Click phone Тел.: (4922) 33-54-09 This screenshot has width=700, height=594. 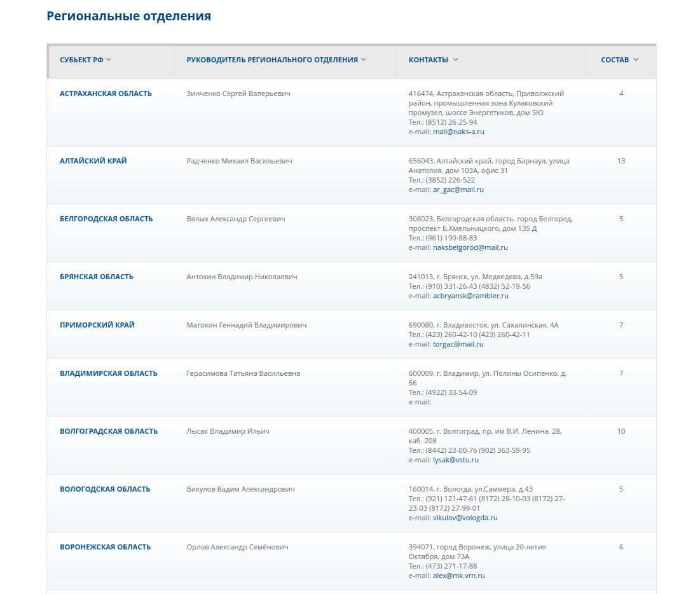(x=443, y=392)
